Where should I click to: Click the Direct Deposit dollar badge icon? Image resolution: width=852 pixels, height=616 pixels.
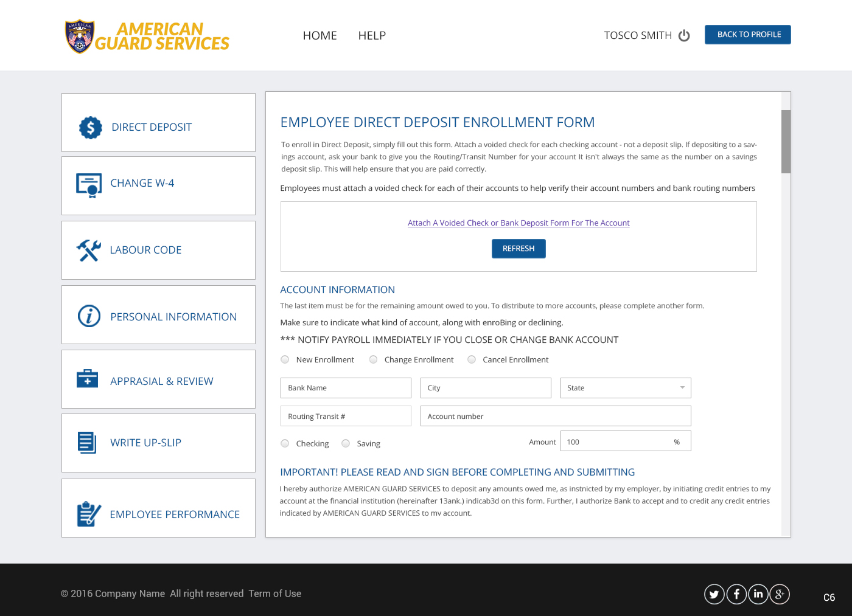point(91,128)
